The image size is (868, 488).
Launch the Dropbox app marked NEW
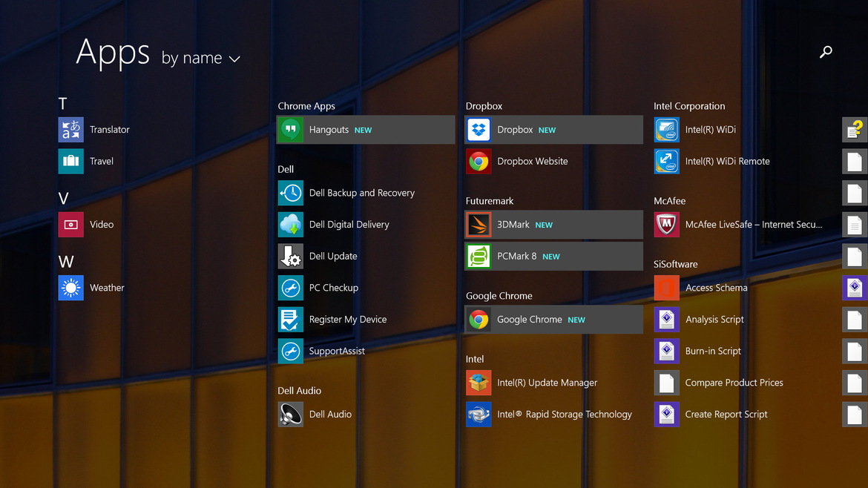coord(553,130)
